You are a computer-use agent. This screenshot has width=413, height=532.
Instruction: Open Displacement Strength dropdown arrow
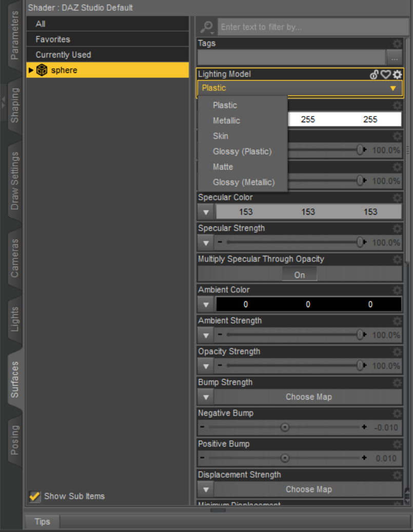(x=206, y=489)
